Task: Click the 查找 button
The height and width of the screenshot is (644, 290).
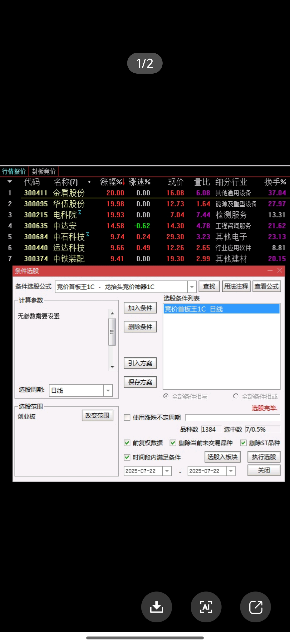Action: [x=209, y=287]
